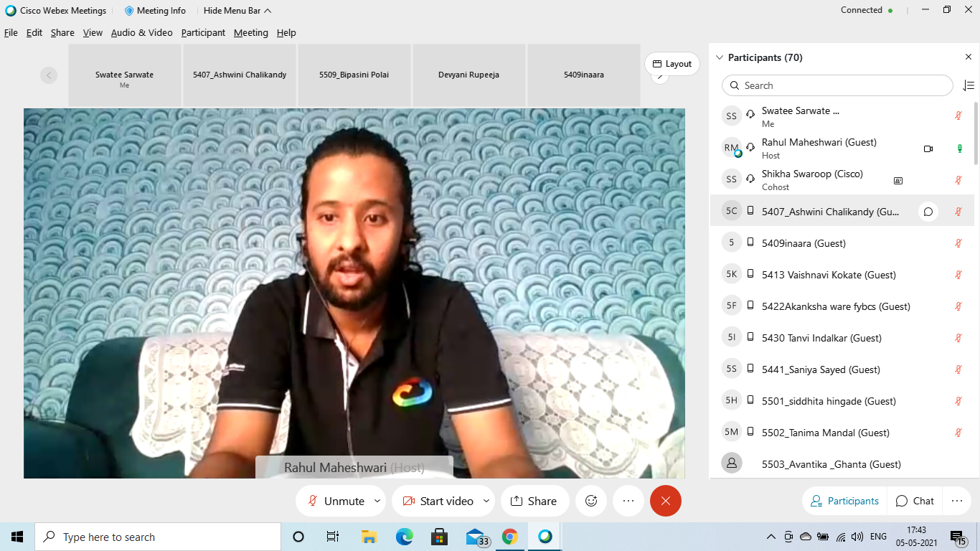
Task: Open more options beside the Chat button
Action: click(x=958, y=501)
